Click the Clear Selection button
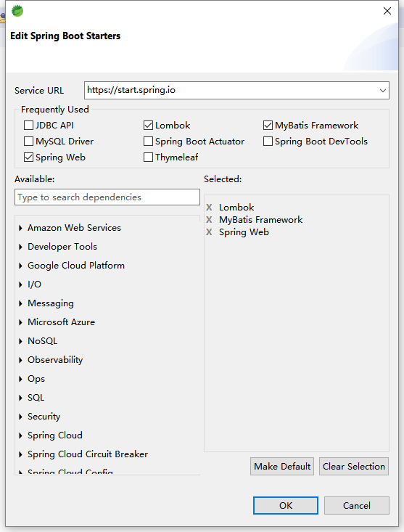404x532 pixels. pos(354,467)
